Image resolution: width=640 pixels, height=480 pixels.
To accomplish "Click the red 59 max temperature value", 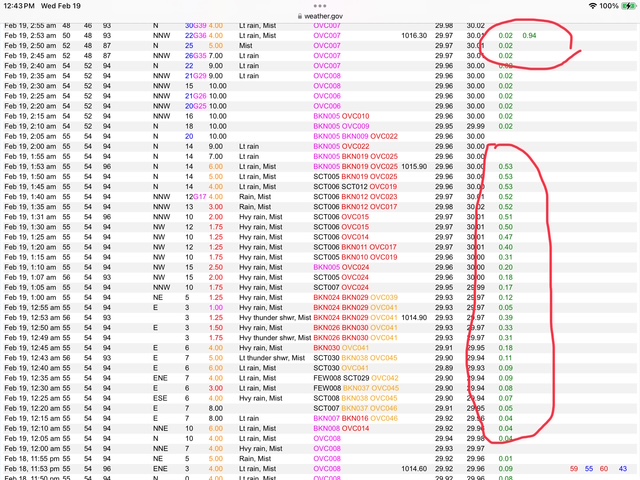I will click(x=572, y=467).
